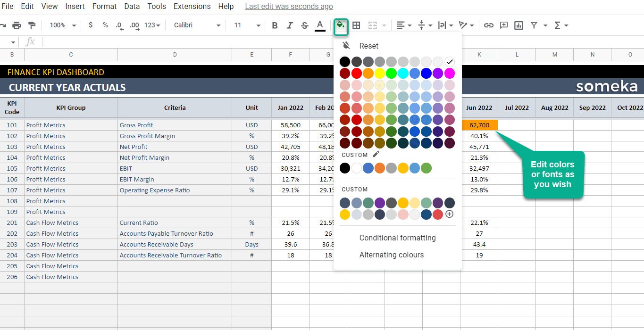Choose Conditional formatting option

tap(397, 238)
